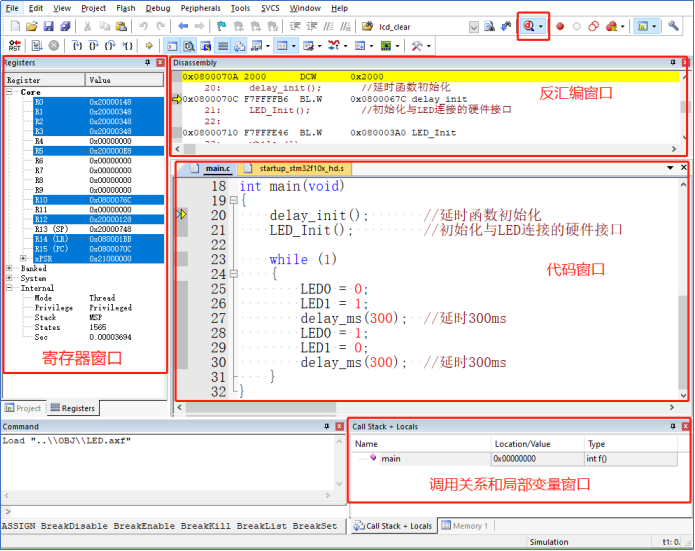Paste using the clipboard toolbar icon
Screen dimensions: 695x551
point(121,26)
